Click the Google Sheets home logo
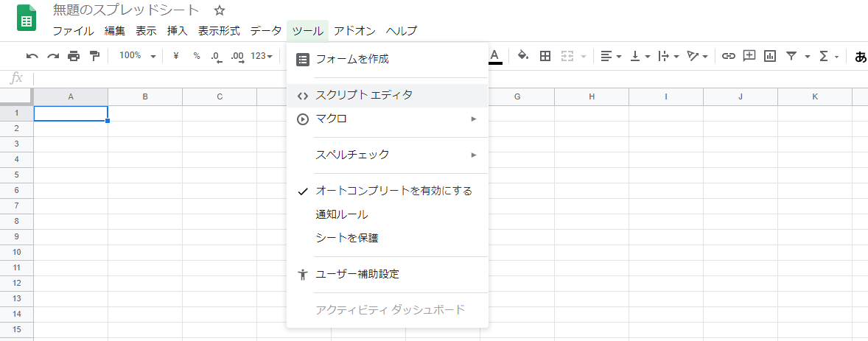This screenshot has width=868, height=341. point(26,18)
